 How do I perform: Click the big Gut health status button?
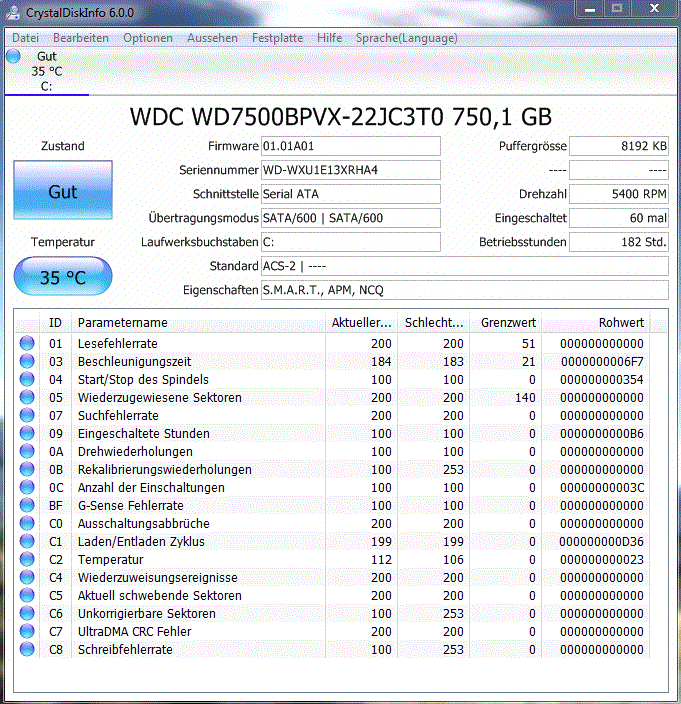(x=63, y=190)
